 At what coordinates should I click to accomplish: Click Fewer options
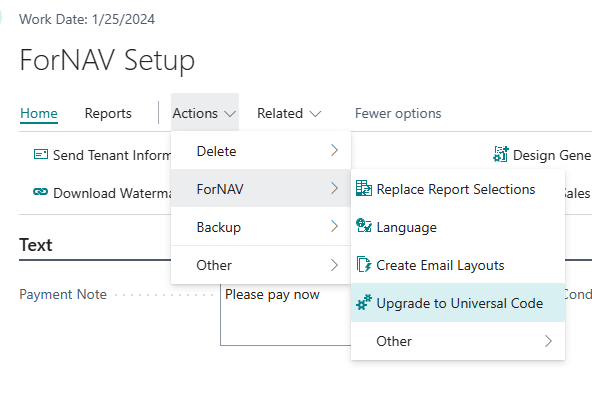point(398,113)
